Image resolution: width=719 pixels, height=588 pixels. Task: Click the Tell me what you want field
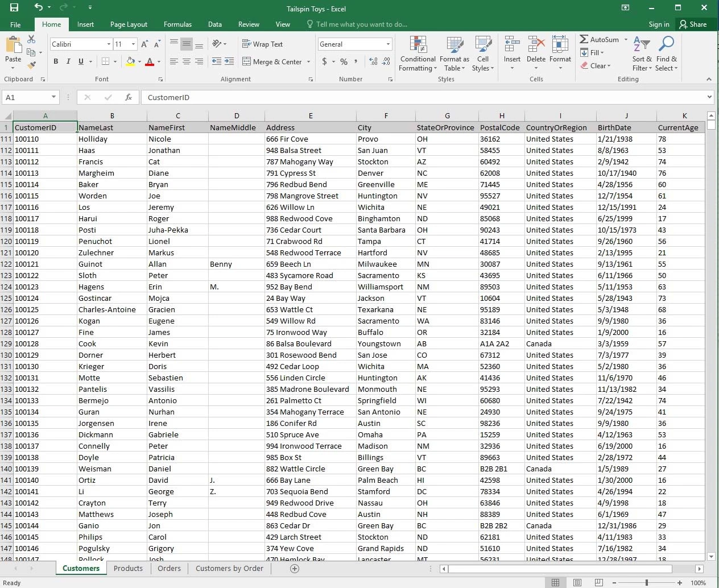(x=361, y=24)
